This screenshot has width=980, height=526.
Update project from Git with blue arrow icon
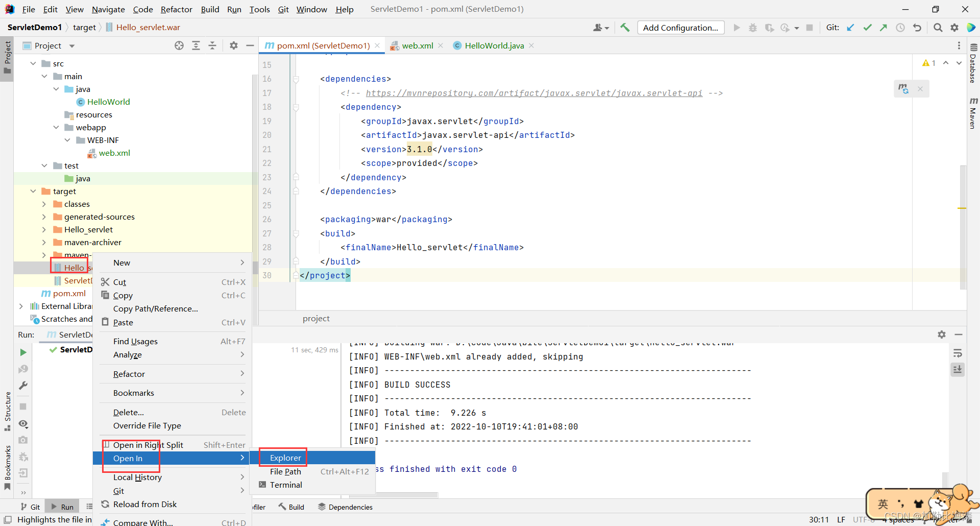pos(850,28)
